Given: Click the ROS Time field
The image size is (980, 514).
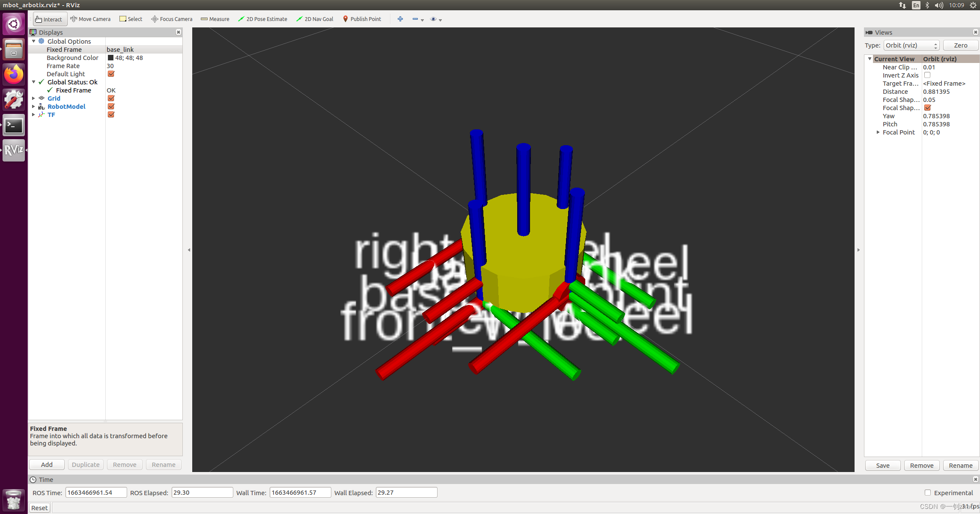Looking at the screenshot, I should (x=96, y=493).
